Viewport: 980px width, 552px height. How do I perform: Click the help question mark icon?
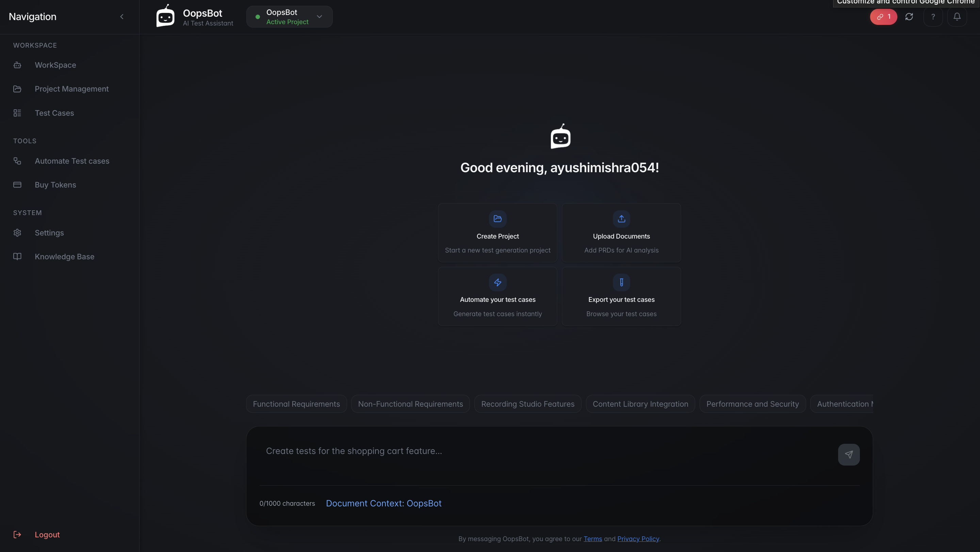(x=933, y=17)
